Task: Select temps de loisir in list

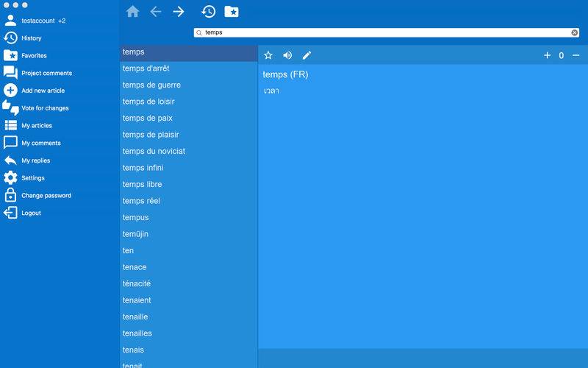Action: 189,102
